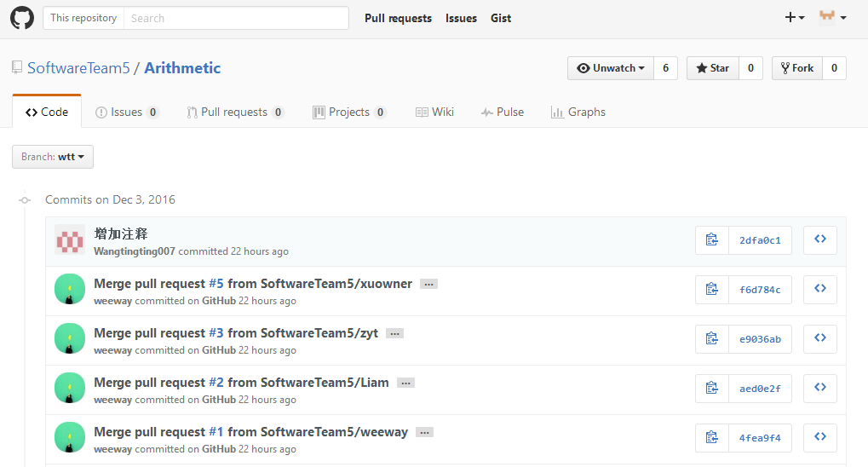Open the Branch: wtt dropdown
The width and height of the screenshot is (868, 467).
[x=53, y=157]
